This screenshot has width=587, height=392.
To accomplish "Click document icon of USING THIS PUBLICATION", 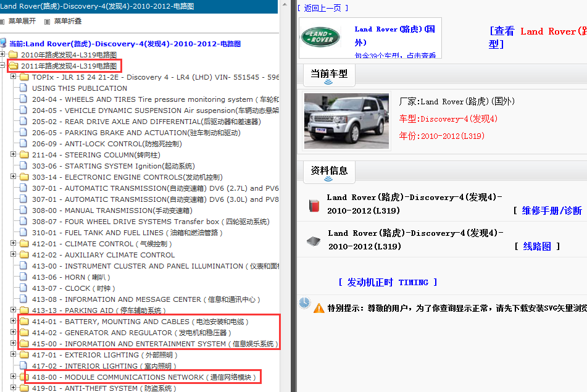I will (x=23, y=88).
